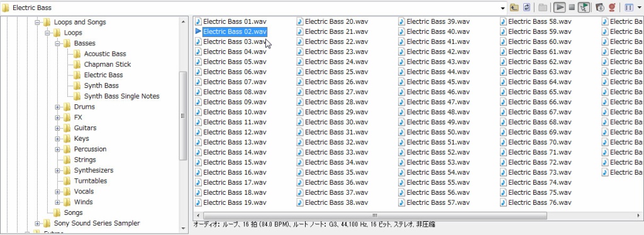Click the folder tree scrollbar down arrow
The height and width of the screenshot is (235, 644).
coord(184,229)
